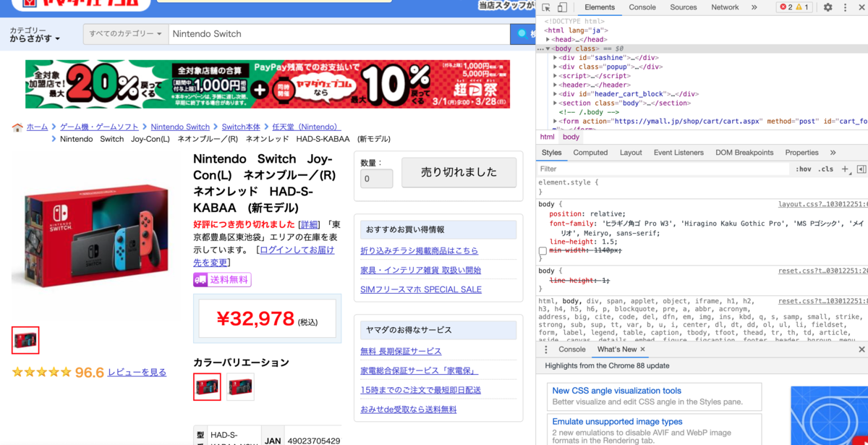Open the hidden panels chevron after Network
The image size is (868, 445).
coord(754,7)
